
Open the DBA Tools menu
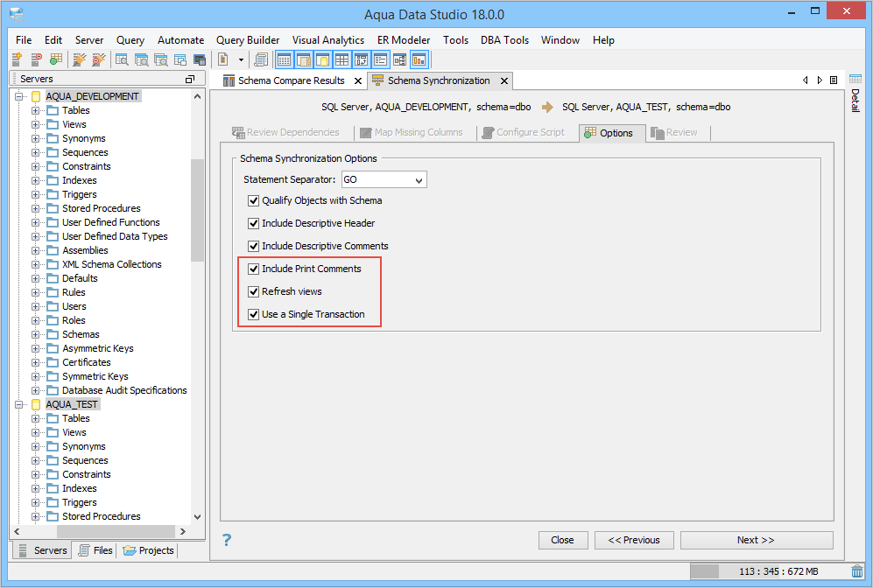[504, 40]
